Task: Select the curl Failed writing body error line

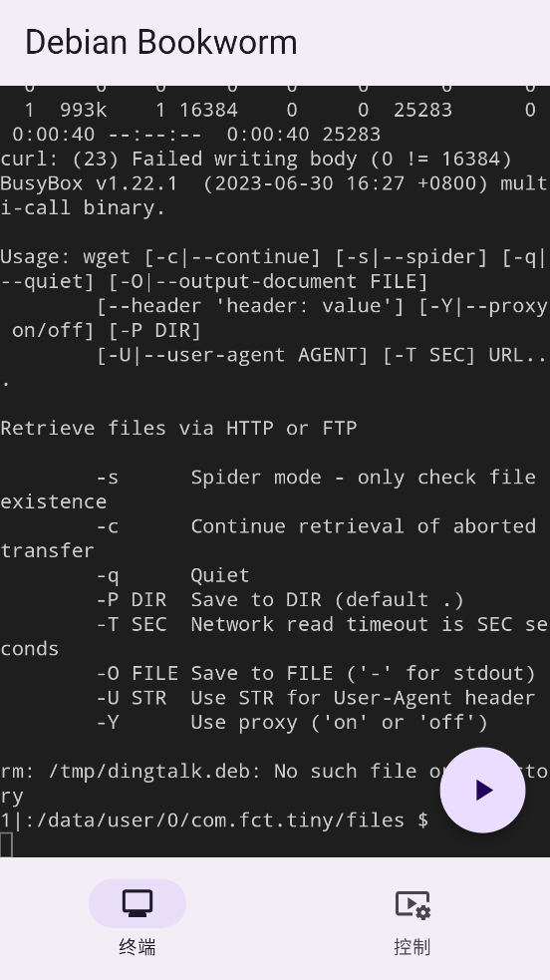Action: [x=256, y=159]
